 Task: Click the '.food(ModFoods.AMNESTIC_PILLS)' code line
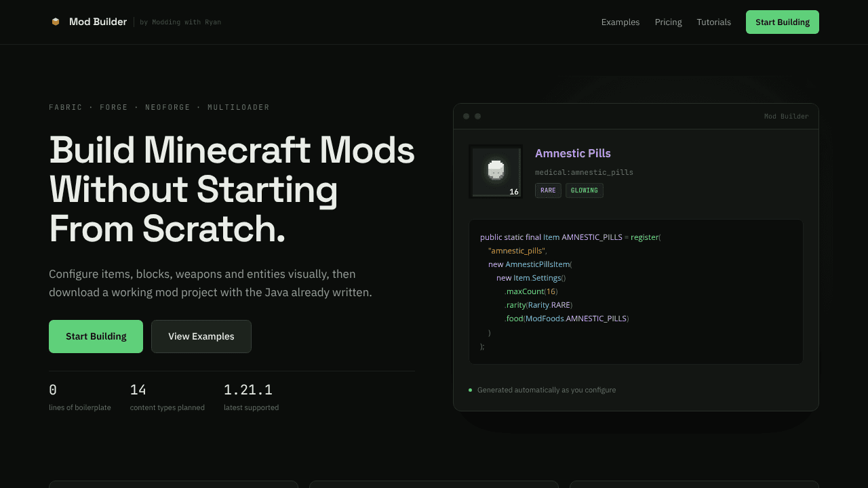(567, 319)
